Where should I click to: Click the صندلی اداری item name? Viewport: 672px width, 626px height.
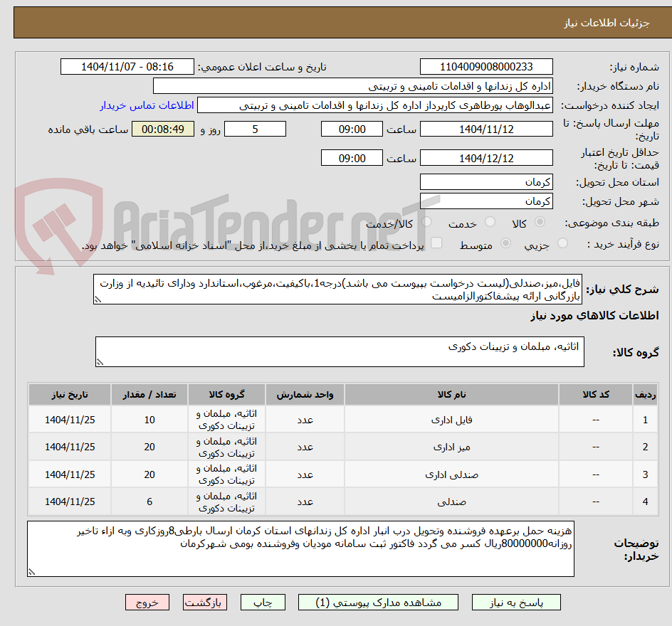[x=451, y=474]
